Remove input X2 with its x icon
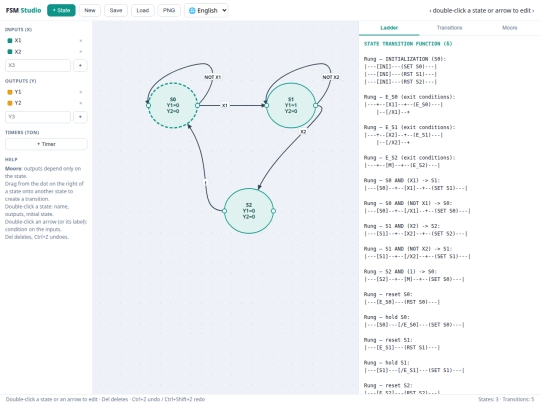Viewport: 540px width, 405px height. click(x=81, y=52)
